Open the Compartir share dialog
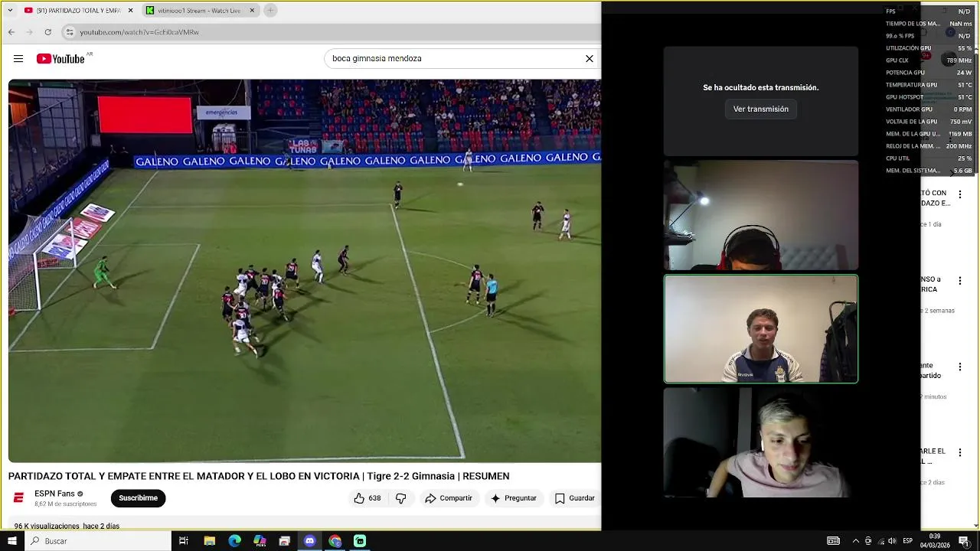This screenshot has width=980, height=551. 449,498
